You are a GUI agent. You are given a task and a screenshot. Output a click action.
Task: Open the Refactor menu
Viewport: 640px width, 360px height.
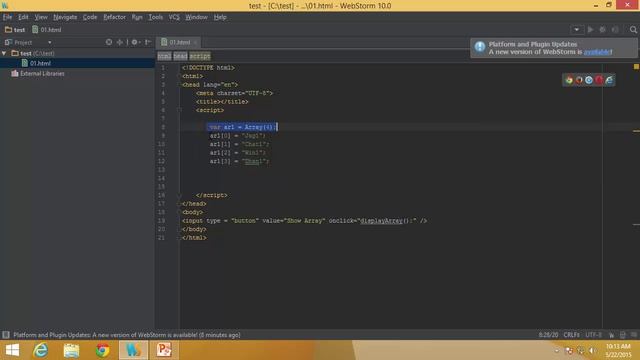(x=114, y=17)
